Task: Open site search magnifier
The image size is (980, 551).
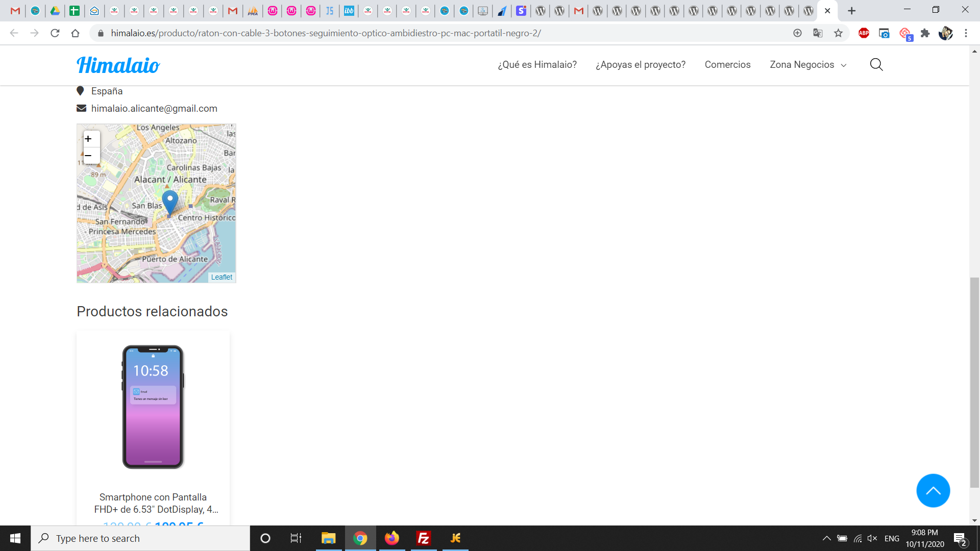Action: pos(876,64)
